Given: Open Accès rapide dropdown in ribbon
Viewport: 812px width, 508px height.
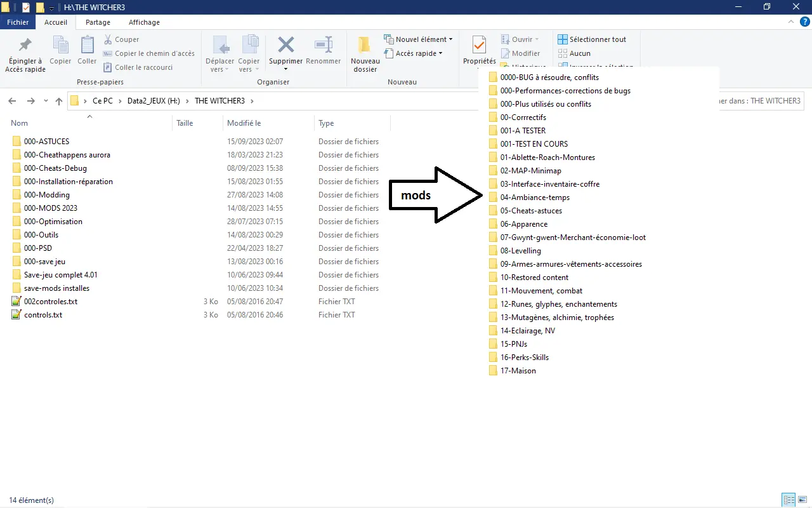Looking at the screenshot, I should [414, 53].
